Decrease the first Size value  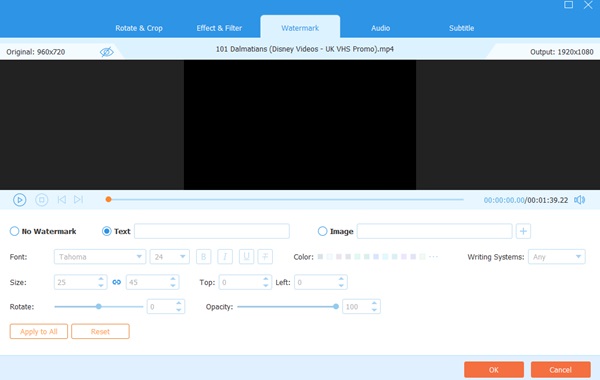pos(101,285)
